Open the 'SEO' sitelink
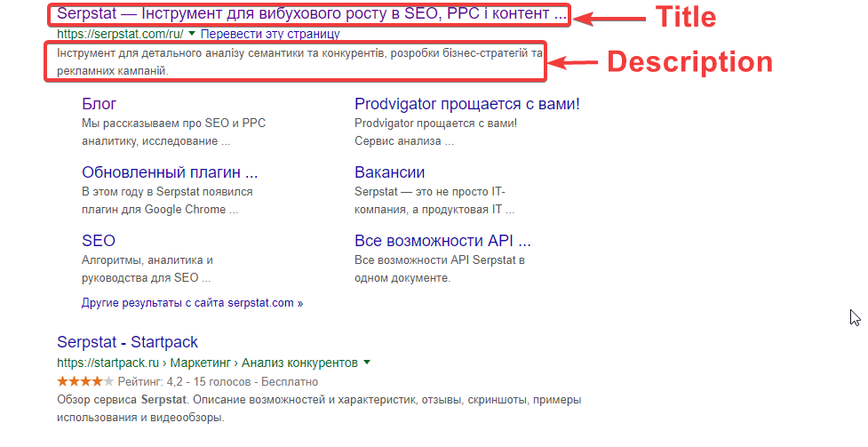The height and width of the screenshot is (447, 868). pyautogui.click(x=99, y=241)
